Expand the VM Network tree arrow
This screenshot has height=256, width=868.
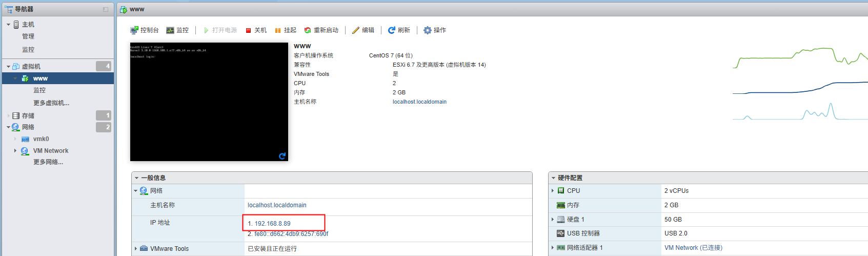(x=15, y=151)
